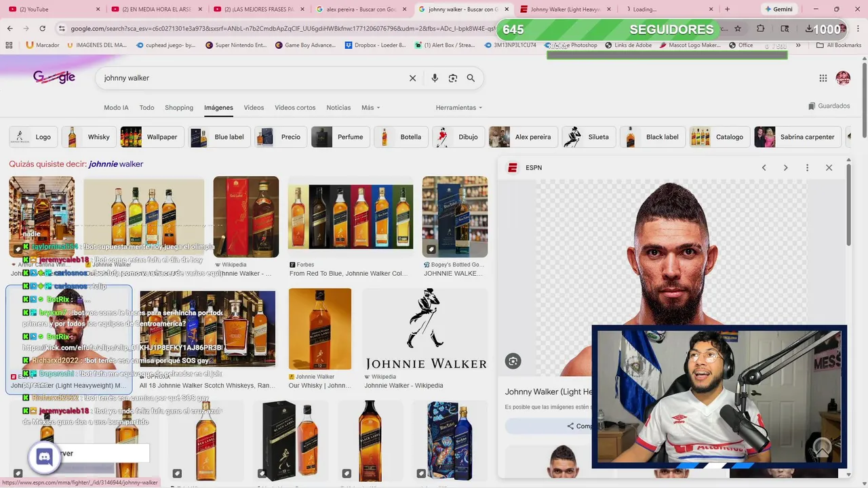Go back with the browser back arrow
This screenshot has width=868, height=488.
pyautogui.click(x=9, y=28)
